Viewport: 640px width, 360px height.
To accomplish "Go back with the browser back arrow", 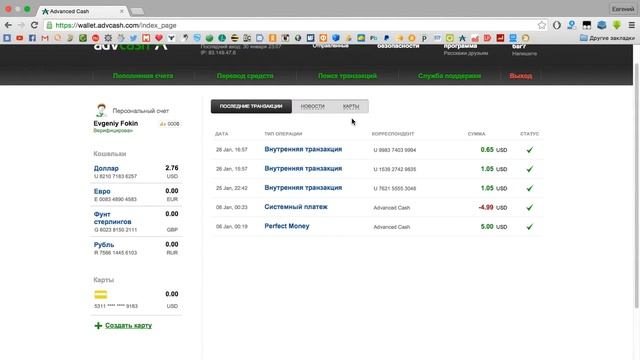I will click(x=8, y=25).
